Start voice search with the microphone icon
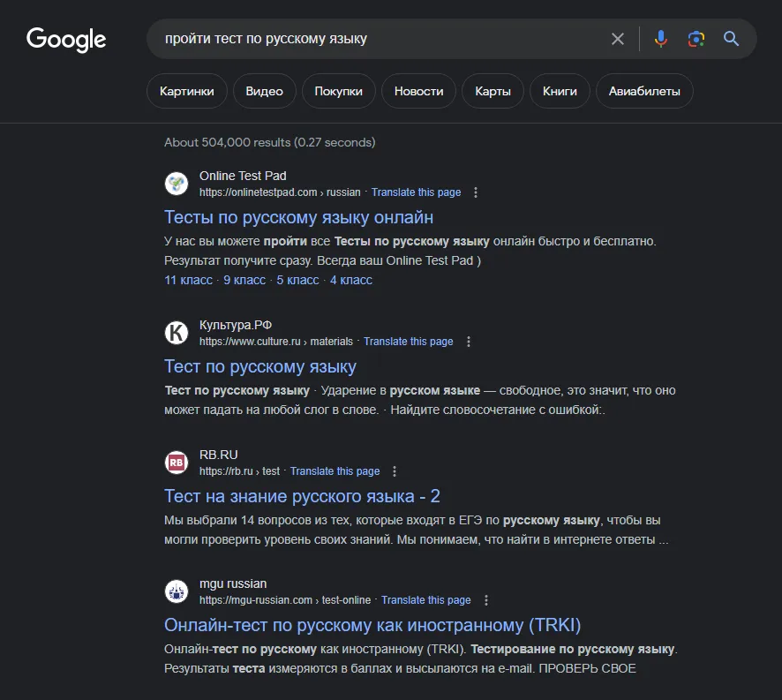This screenshot has height=700, width=782. [x=661, y=39]
